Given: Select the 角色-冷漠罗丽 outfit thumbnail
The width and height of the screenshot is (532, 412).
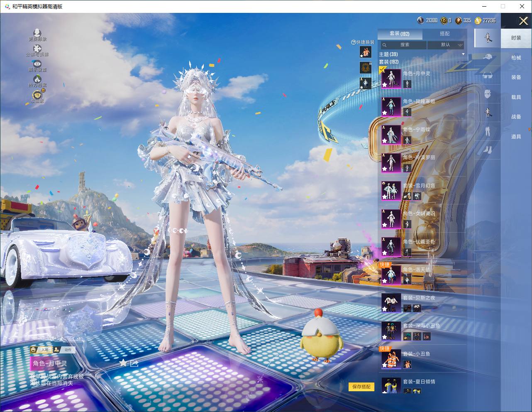Looking at the screenshot, I should pyautogui.click(x=391, y=163).
